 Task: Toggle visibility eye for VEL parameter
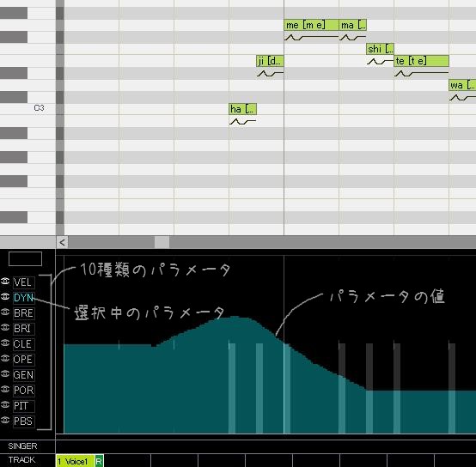click(x=5, y=281)
